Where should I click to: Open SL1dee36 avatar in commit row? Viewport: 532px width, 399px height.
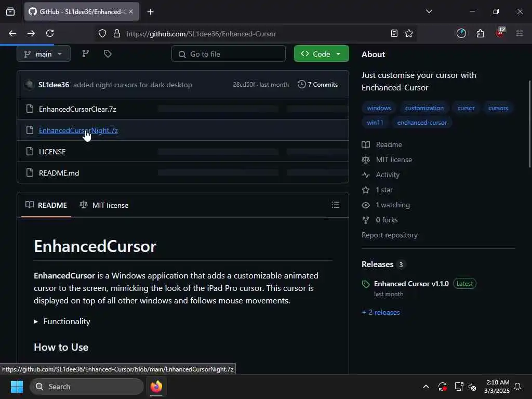coord(30,85)
